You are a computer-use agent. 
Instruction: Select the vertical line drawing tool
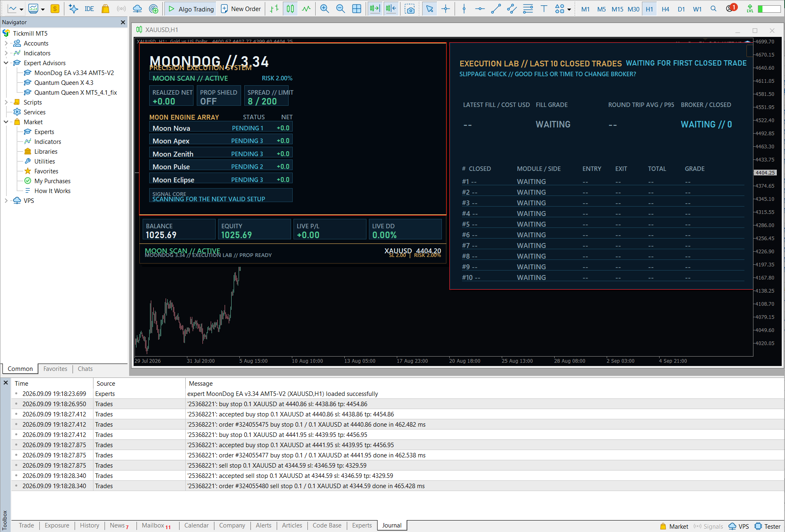tap(464, 9)
